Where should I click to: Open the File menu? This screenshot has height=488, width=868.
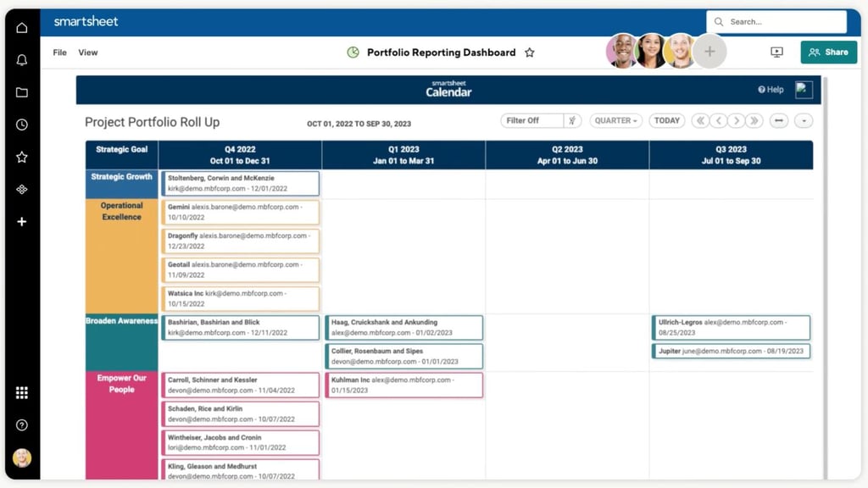click(59, 52)
